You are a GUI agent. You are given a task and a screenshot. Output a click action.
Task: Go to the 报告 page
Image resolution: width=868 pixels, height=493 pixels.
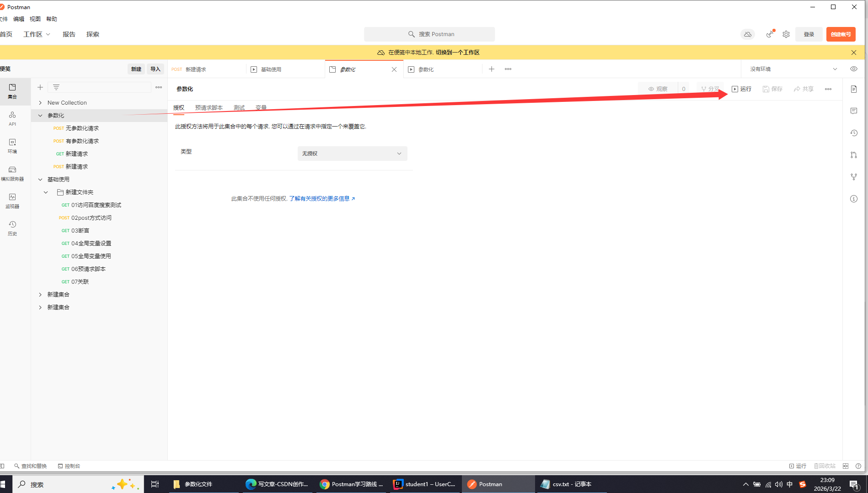pyautogui.click(x=69, y=34)
